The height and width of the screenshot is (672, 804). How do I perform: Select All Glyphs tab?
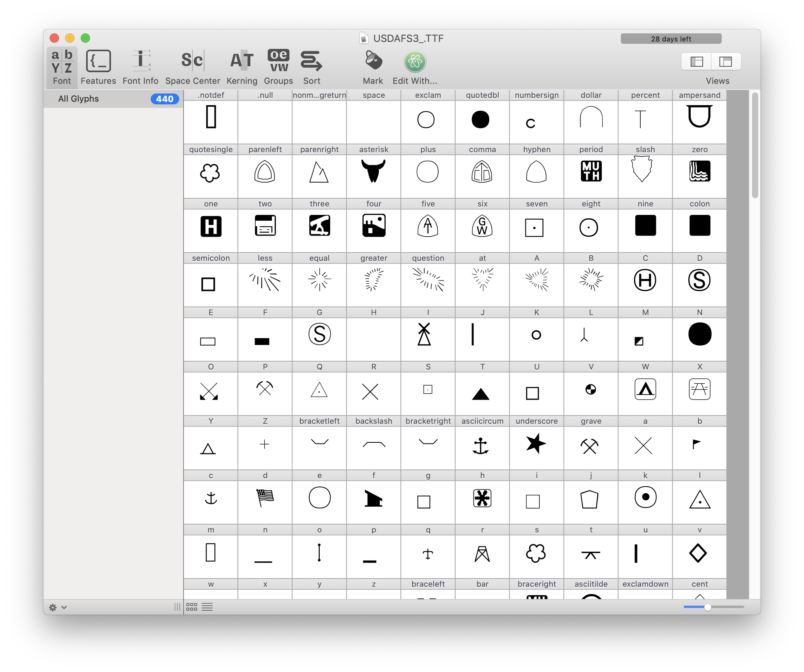coord(78,99)
